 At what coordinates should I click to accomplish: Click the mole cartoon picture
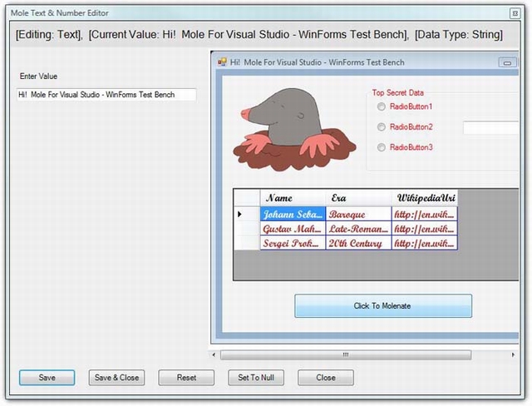294,130
